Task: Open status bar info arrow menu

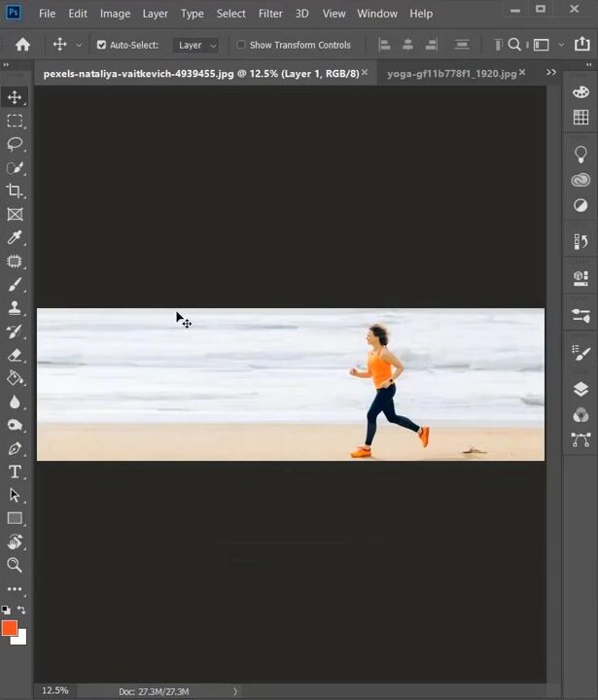Action: (235, 691)
